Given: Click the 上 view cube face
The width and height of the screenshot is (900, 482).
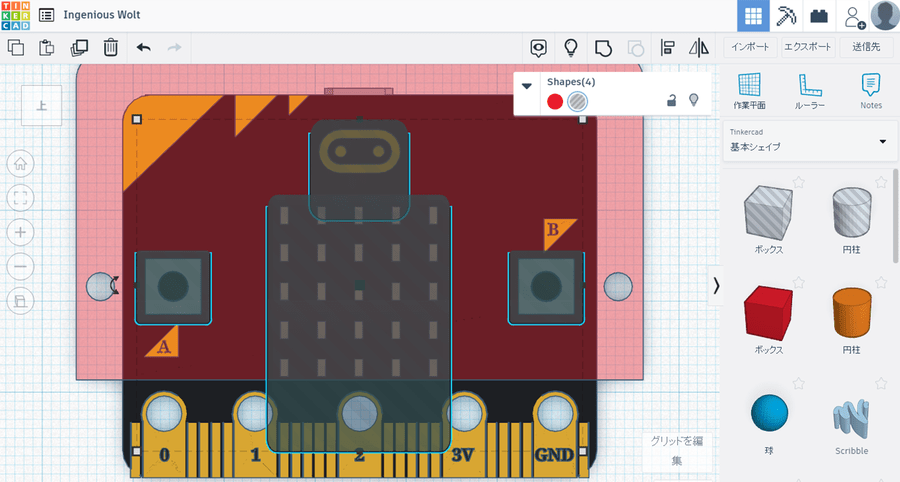Looking at the screenshot, I should 41,106.
